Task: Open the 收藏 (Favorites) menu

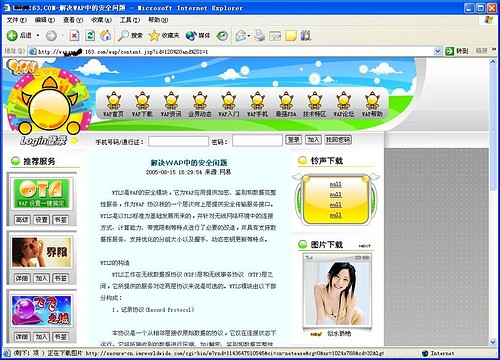Action: click(x=101, y=20)
